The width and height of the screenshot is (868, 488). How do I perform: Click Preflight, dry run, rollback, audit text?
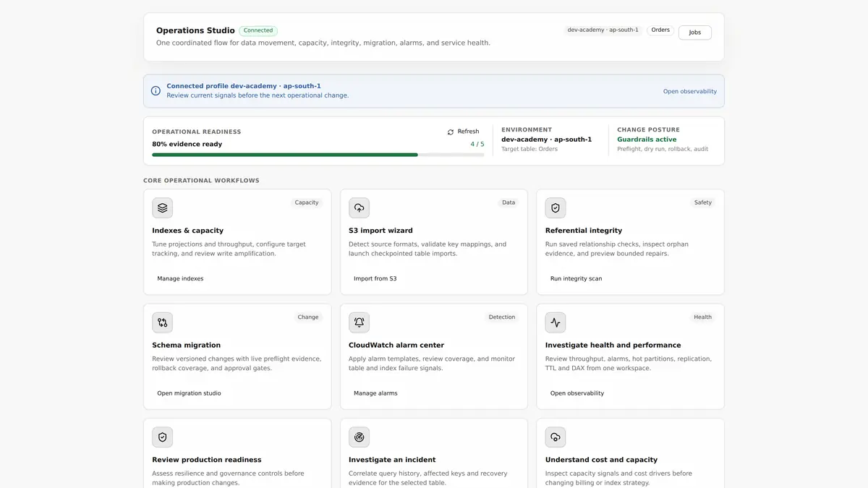pos(663,149)
